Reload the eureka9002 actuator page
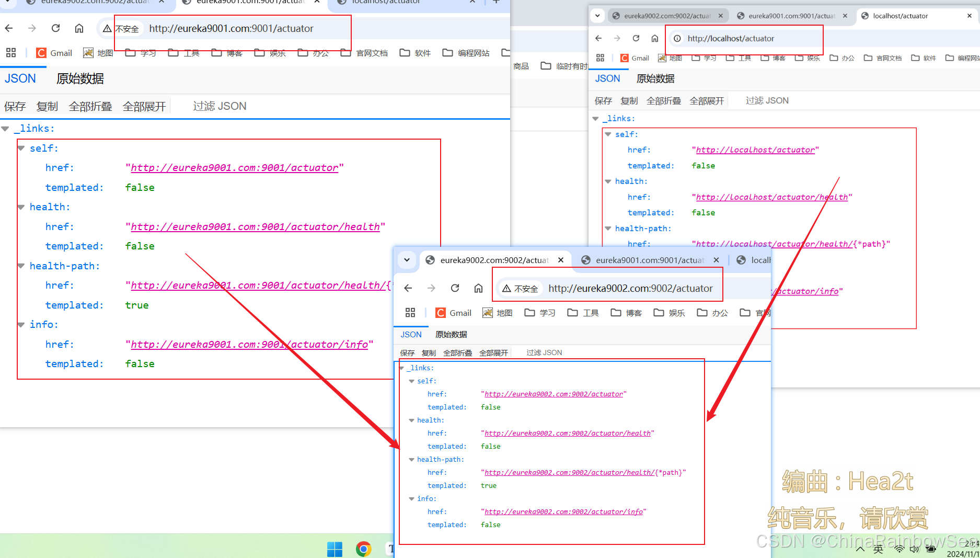The height and width of the screenshot is (558, 980). pyautogui.click(x=455, y=288)
